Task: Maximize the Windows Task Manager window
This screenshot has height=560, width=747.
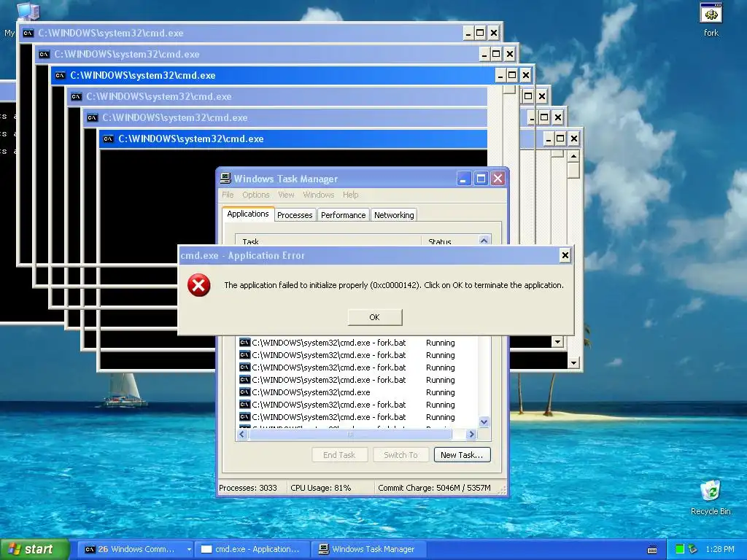Action: tap(481, 179)
